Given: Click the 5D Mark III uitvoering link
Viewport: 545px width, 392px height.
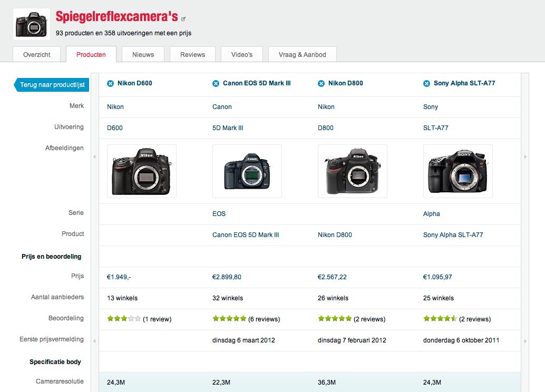Looking at the screenshot, I should (x=228, y=128).
